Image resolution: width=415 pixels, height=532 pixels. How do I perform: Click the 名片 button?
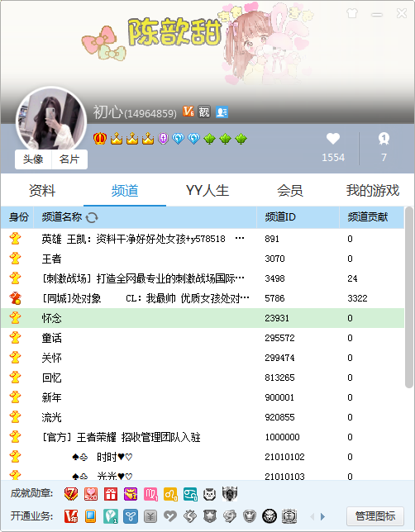[69, 159]
